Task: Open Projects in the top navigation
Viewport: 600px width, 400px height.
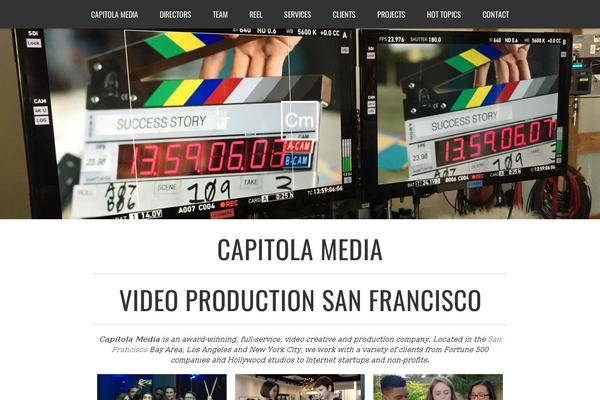Action: (391, 15)
